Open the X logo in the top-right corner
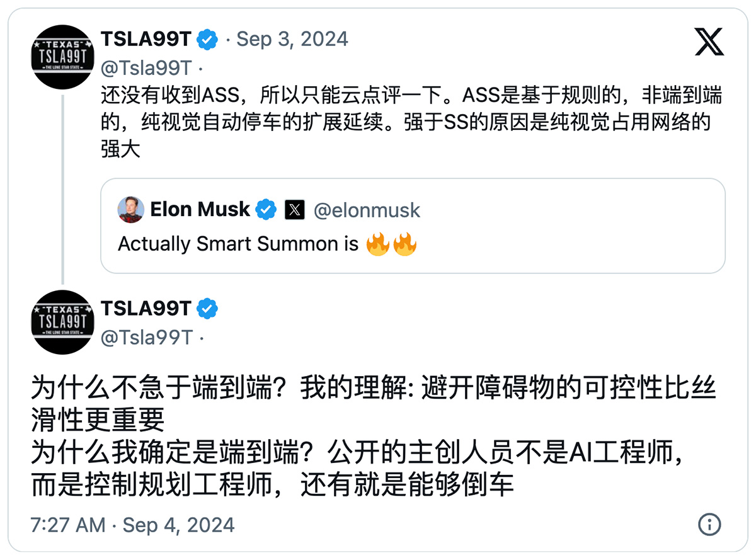Viewport: 756px width, 560px height. (709, 42)
